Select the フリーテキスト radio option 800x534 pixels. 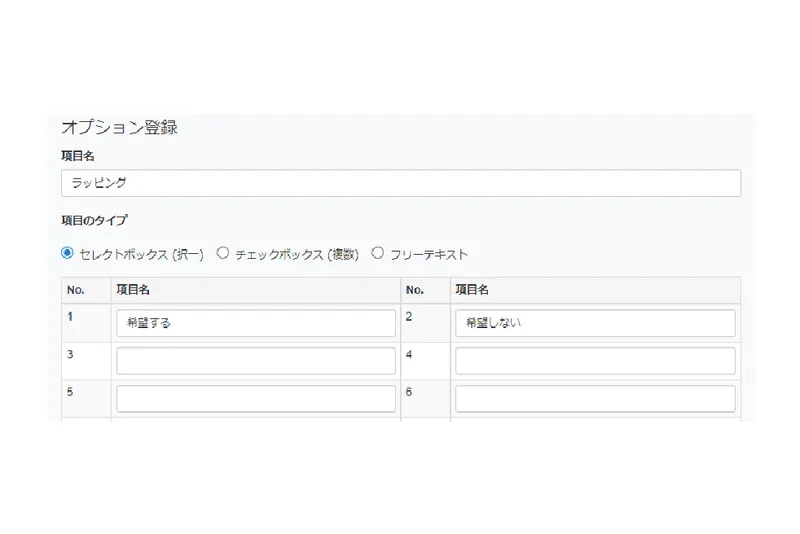click(x=378, y=253)
